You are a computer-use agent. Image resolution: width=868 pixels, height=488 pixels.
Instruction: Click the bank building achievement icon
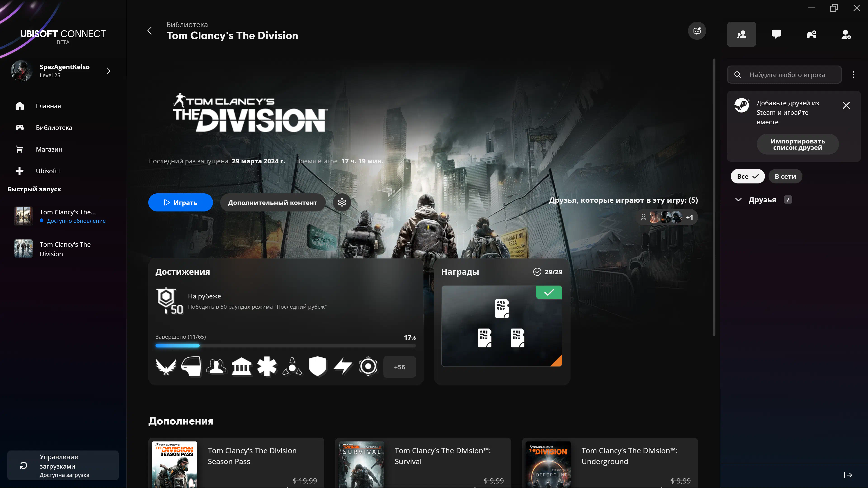click(242, 367)
